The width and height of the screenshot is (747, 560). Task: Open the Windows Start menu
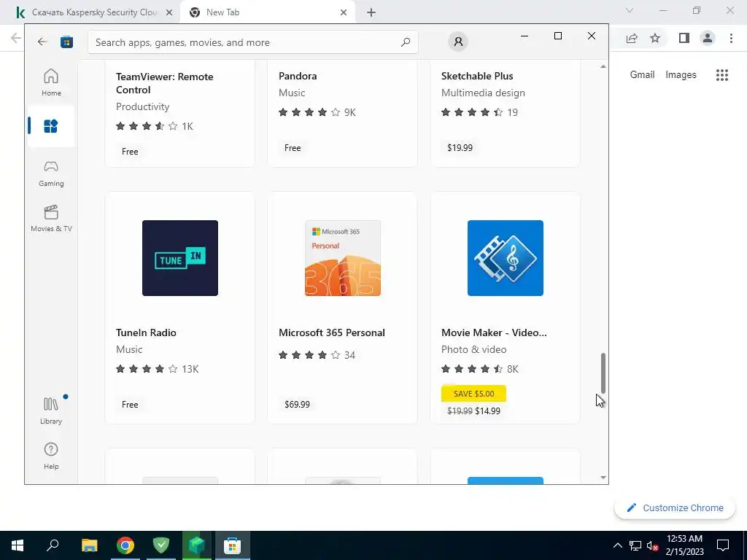pyautogui.click(x=18, y=545)
